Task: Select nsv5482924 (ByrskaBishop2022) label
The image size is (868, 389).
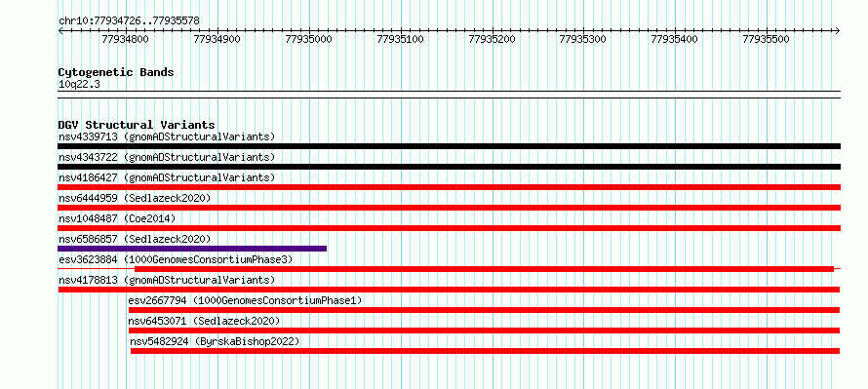Action: pos(215,341)
